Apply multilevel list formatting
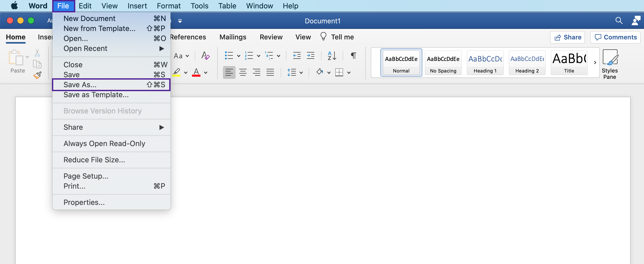This screenshot has height=264, width=644. pyautogui.click(x=269, y=56)
